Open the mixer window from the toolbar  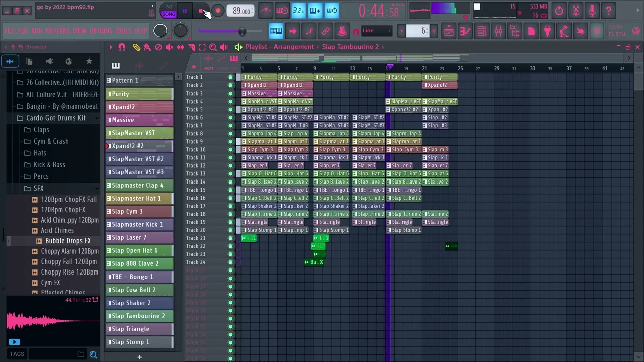(498, 31)
